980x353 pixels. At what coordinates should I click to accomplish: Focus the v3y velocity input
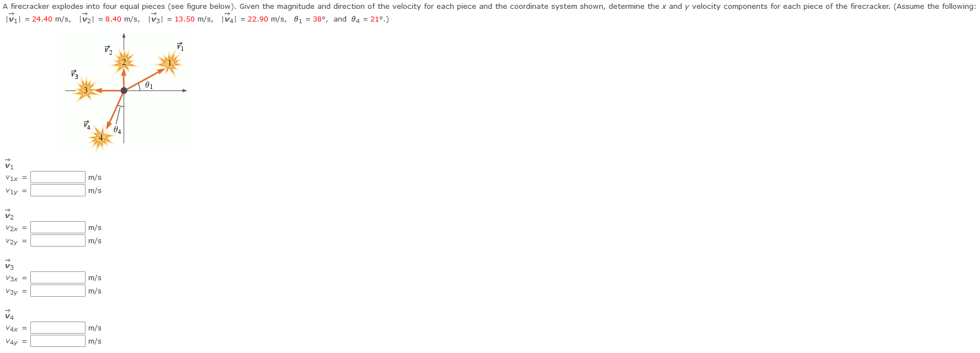tap(58, 291)
